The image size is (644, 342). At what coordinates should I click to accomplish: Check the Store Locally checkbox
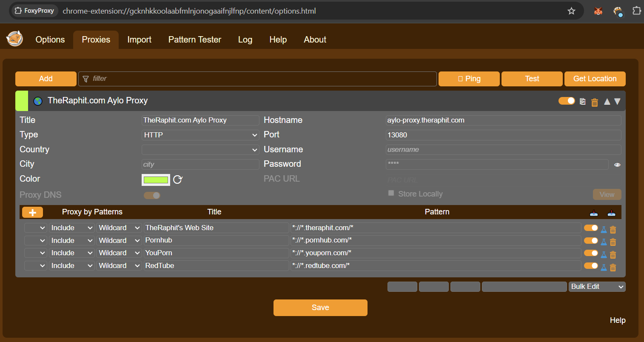[x=391, y=193]
